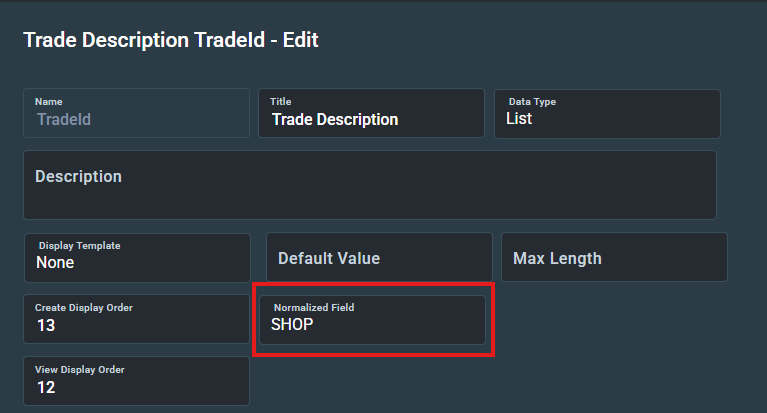This screenshot has height=413, width=767.
Task: Click the 'Display Template' label text
Action: 80,246
